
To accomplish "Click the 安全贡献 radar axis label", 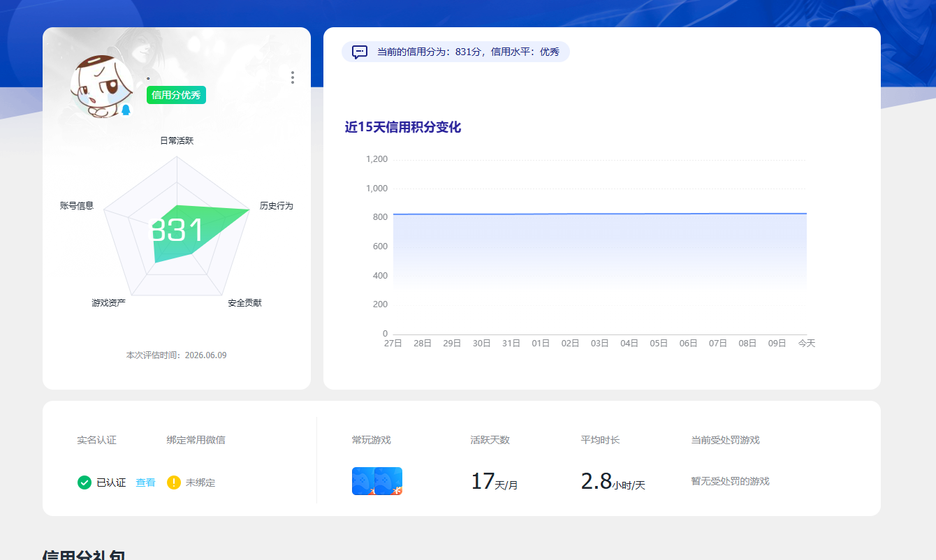I will (244, 303).
